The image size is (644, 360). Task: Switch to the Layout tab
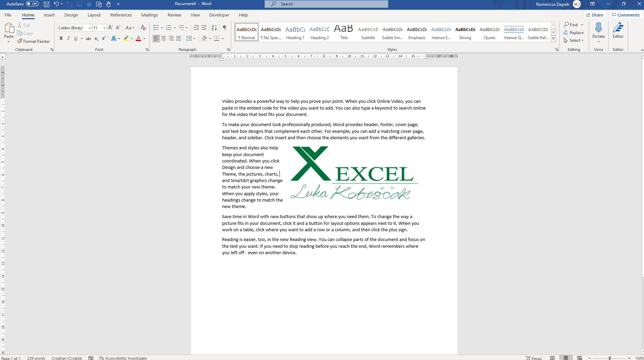point(94,15)
